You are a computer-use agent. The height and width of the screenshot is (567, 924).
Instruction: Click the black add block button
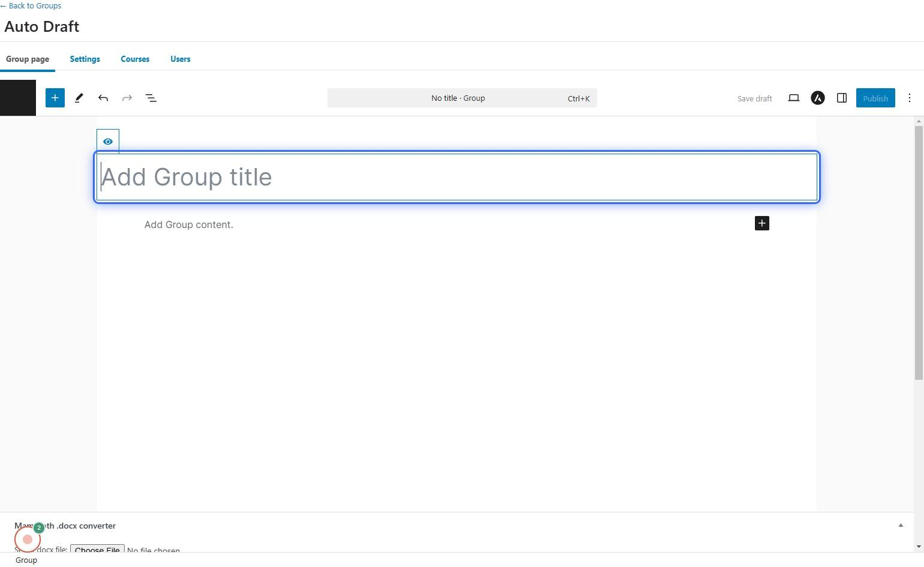click(x=762, y=223)
